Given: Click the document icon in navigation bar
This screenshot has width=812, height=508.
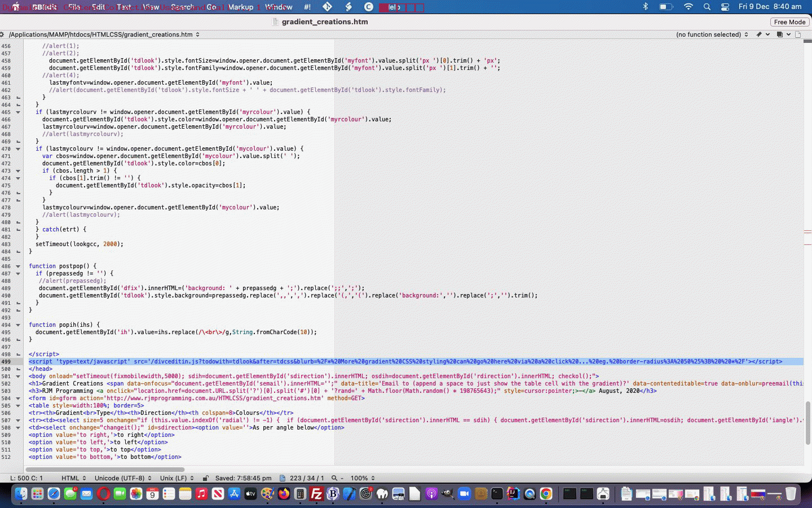Looking at the screenshot, I should (798, 34).
